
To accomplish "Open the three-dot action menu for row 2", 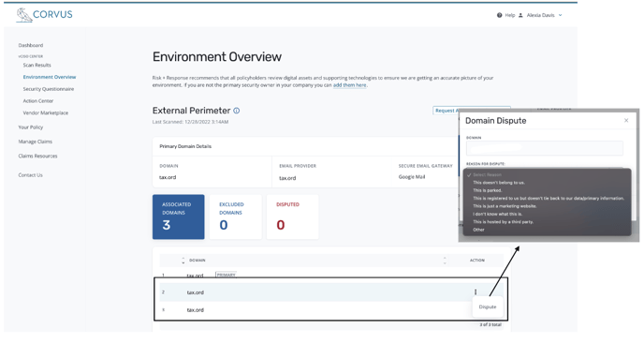I will 476,292.
